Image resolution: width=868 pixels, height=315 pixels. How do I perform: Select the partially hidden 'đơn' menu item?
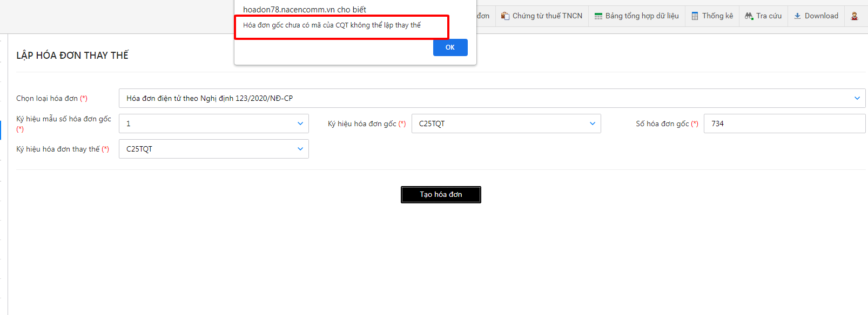(x=483, y=16)
